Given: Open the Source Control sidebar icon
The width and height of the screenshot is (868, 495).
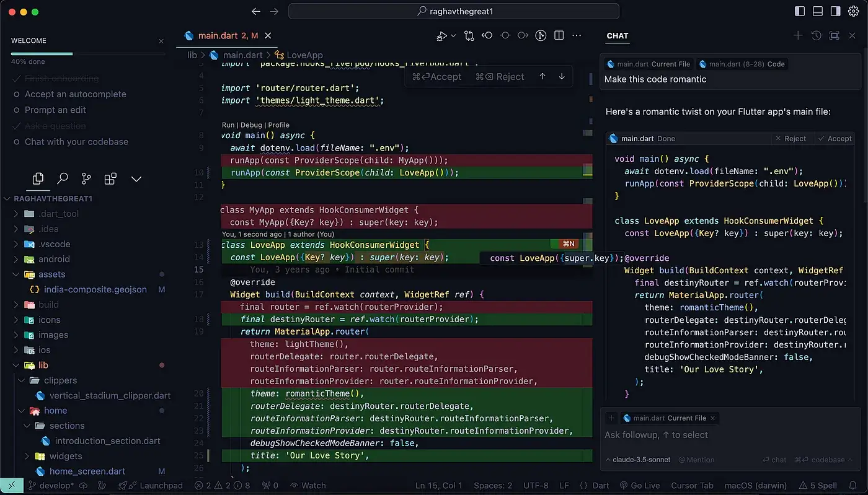Looking at the screenshot, I should (86, 178).
